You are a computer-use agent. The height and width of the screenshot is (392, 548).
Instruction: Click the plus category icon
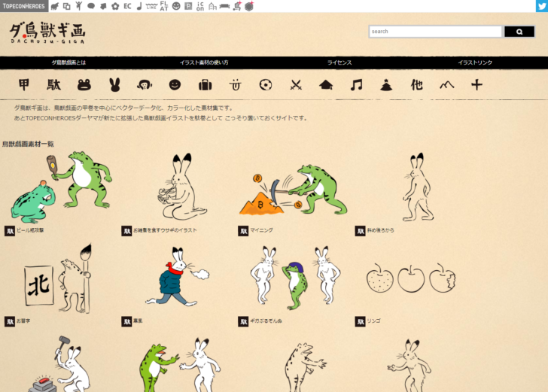tap(476, 85)
